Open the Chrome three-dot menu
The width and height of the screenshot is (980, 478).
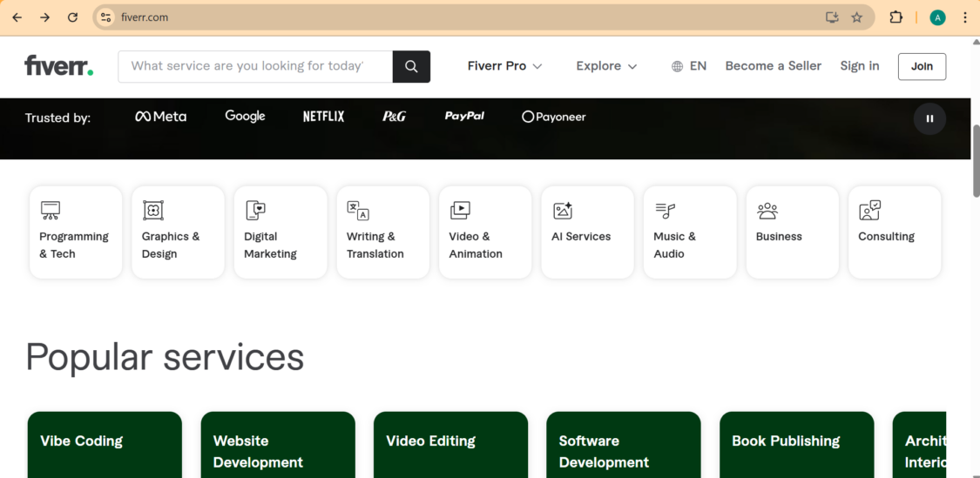coord(965,17)
